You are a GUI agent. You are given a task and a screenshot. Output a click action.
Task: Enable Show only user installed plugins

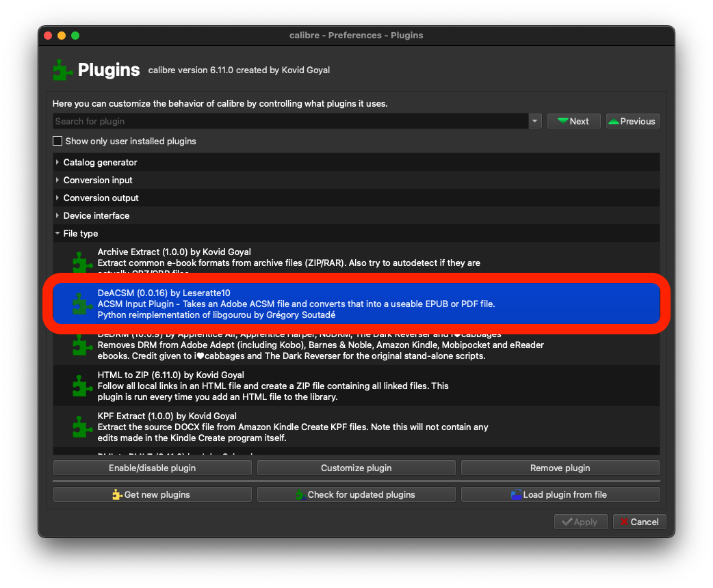pyautogui.click(x=57, y=141)
